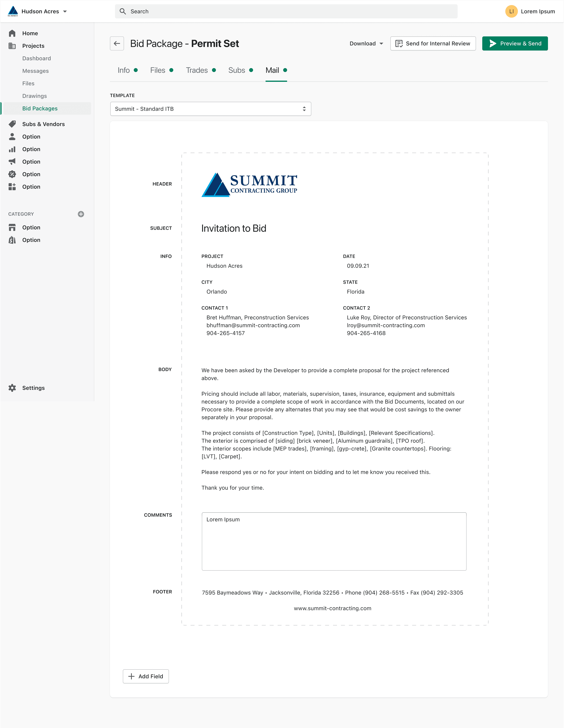Viewport: 564px width, 728px height.
Task: Click the Home icon in sidebar
Action: [x=12, y=33]
